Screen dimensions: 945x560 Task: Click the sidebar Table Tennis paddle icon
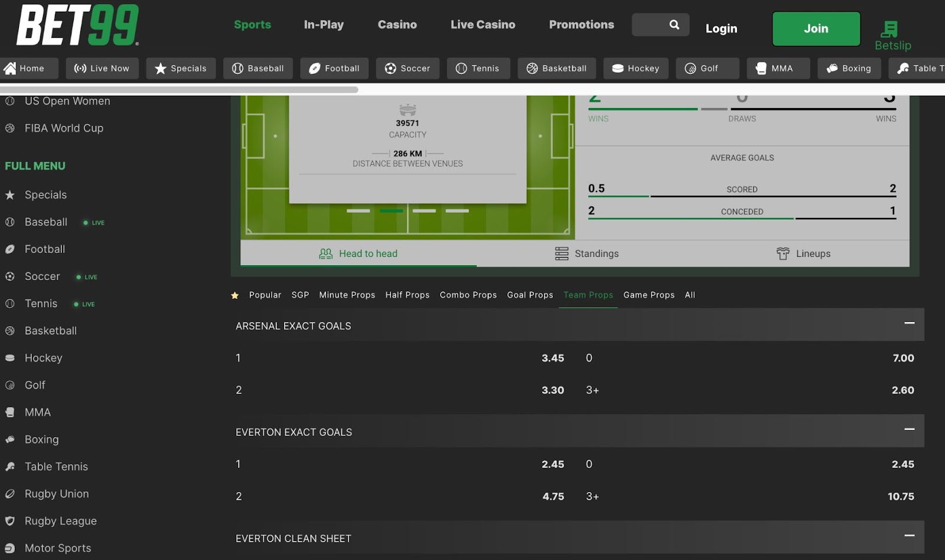[x=10, y=467]
